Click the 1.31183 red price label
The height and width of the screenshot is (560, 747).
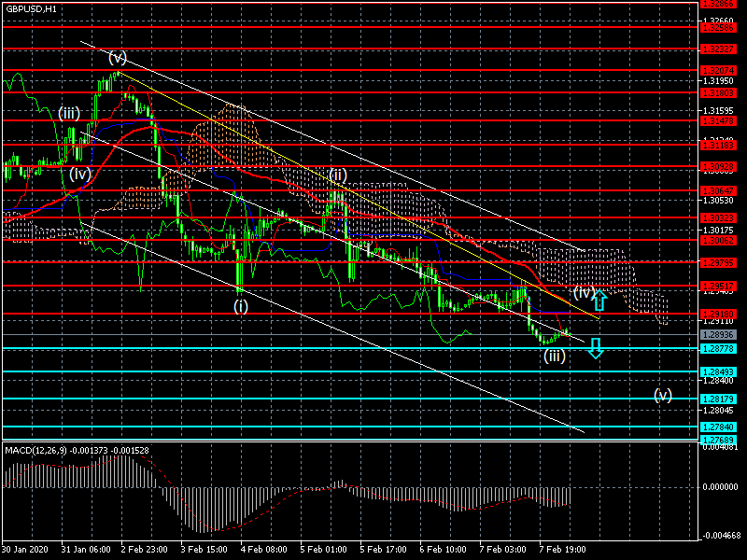point(718,145)
